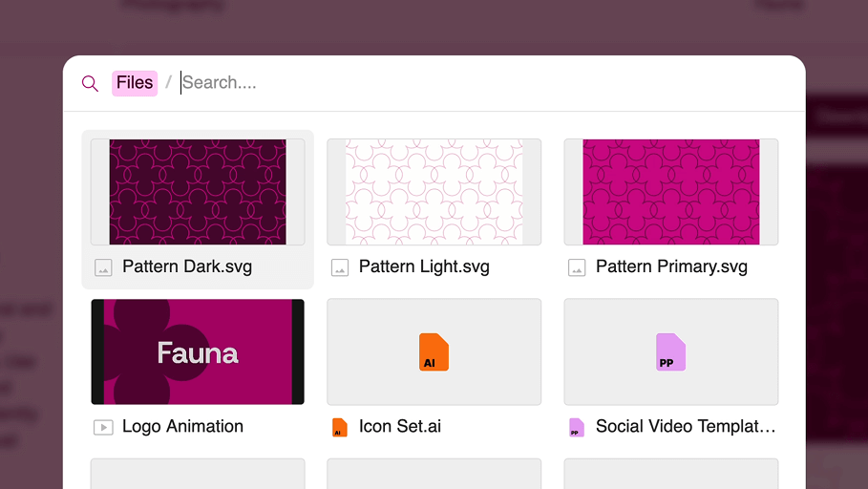Select the Pattern Dark.svg file name
868x489 pixels.
tap(187, 267)
